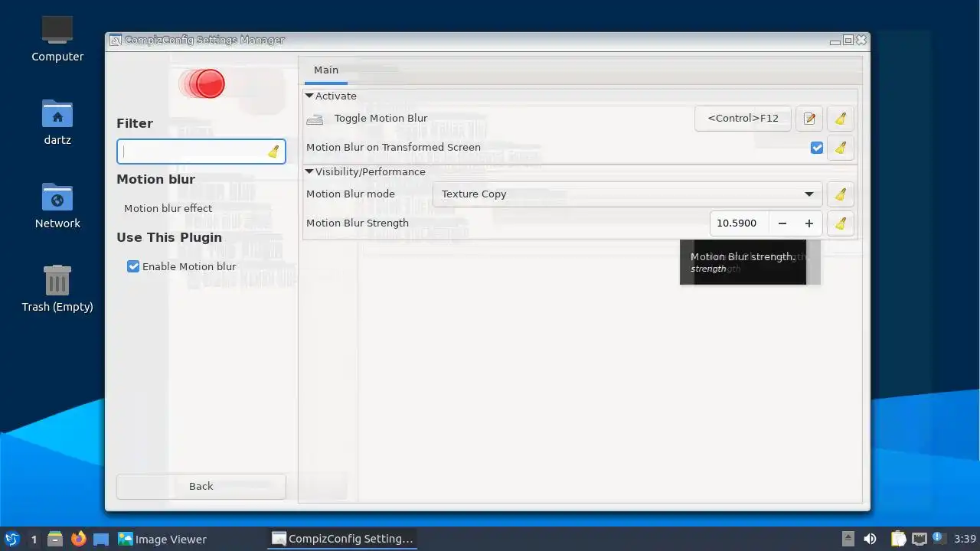Select the Main tab
Viewport: 980px width, 551px height.
pyautogui.click(x=326, y=70)
